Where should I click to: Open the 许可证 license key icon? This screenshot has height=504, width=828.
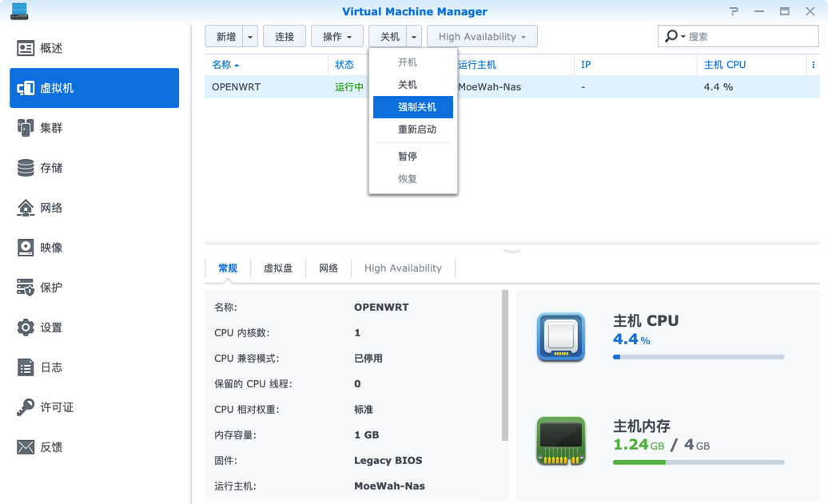click(x=26, y=407)
